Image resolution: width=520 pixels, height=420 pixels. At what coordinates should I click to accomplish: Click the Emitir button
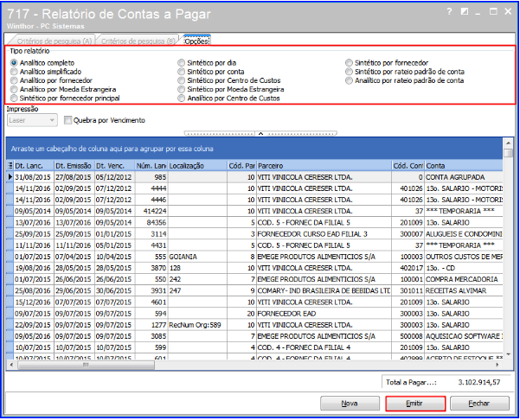coord(414,404)
